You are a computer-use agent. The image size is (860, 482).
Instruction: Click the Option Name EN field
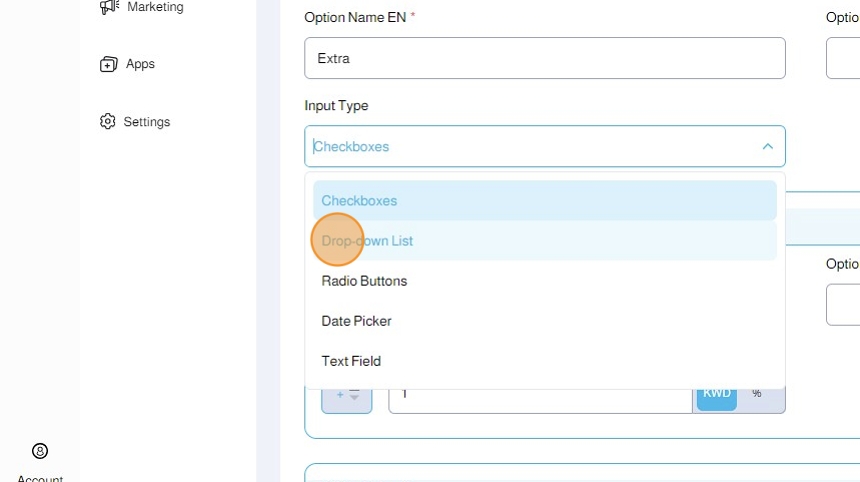(545, 58)
